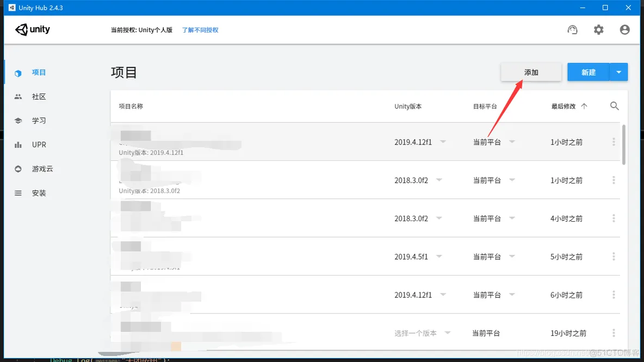Sort by 最后修改 column header
The width and height of the screenshot is (644, 362).
coord(563,107)
